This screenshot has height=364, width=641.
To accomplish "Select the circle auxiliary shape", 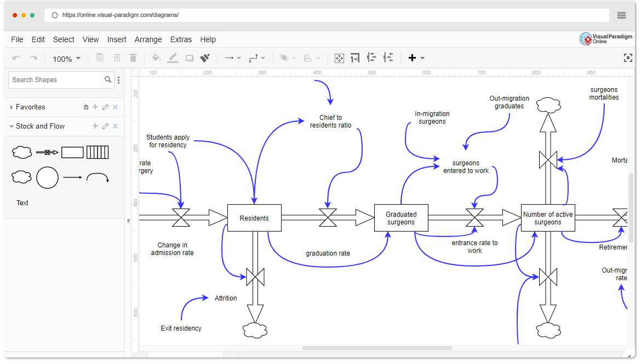I will [47, 178].
